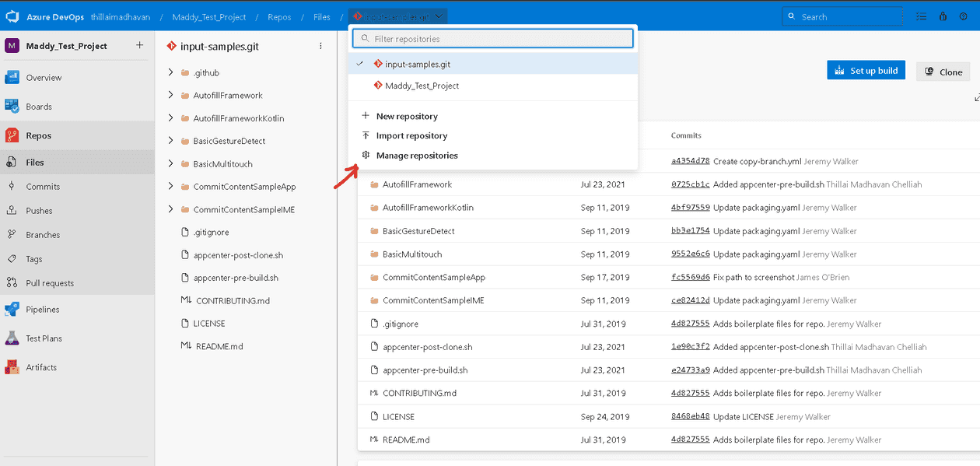Select Manage repositories from the menu
980x466 pixels.
(x=417, y=155)
